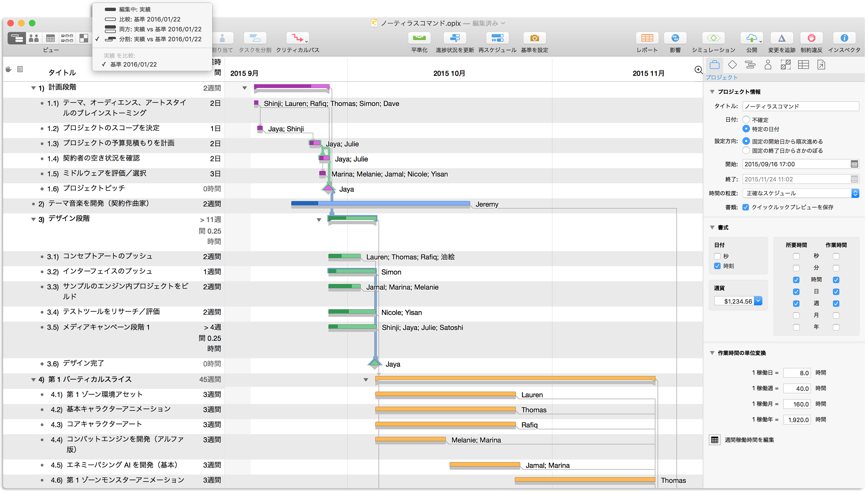
Task: Open the title 編集済み dropdown chevron
Action: 503,23
